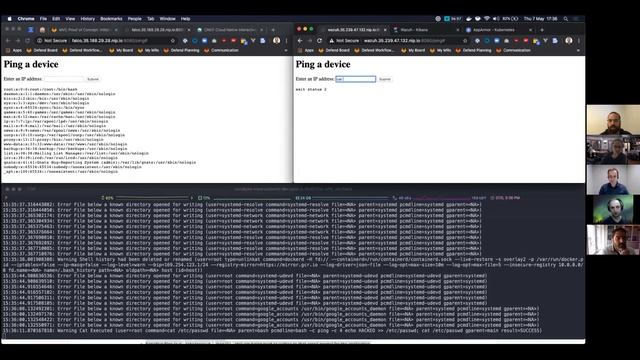Open Chrome menu dots in falco window
The width and height of the screenshot is (640, 360).
(x=287, y=41)
